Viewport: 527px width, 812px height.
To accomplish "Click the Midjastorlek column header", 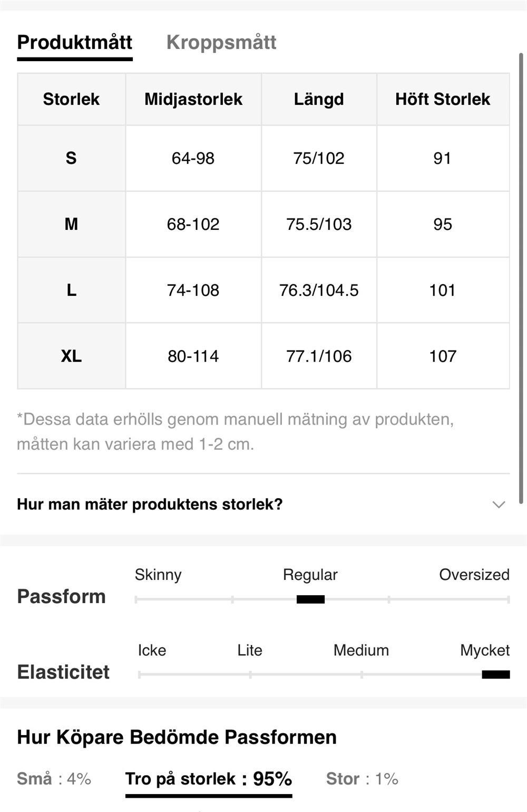I will (x=193, y=99).
